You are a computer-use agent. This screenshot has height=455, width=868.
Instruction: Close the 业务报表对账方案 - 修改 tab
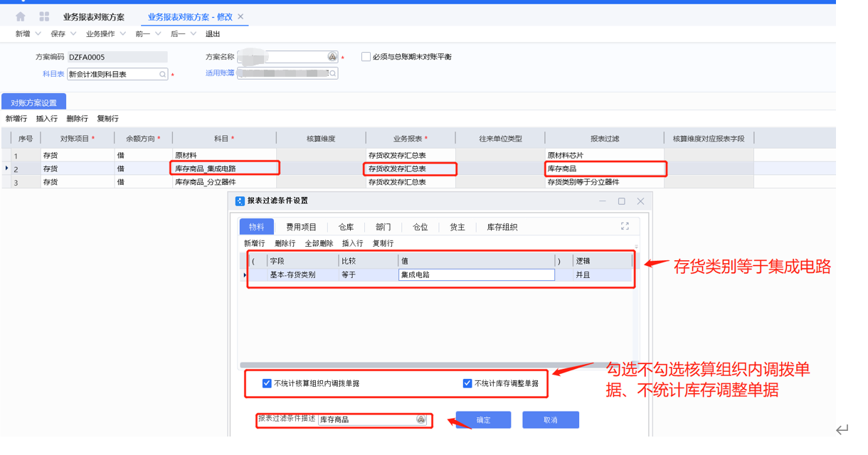coord(240,16)
